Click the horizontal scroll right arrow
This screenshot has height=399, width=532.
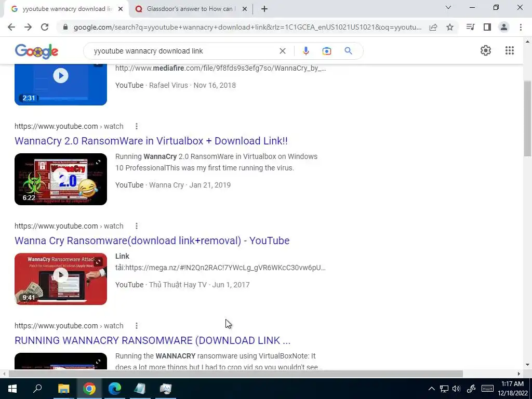(519, 374)
